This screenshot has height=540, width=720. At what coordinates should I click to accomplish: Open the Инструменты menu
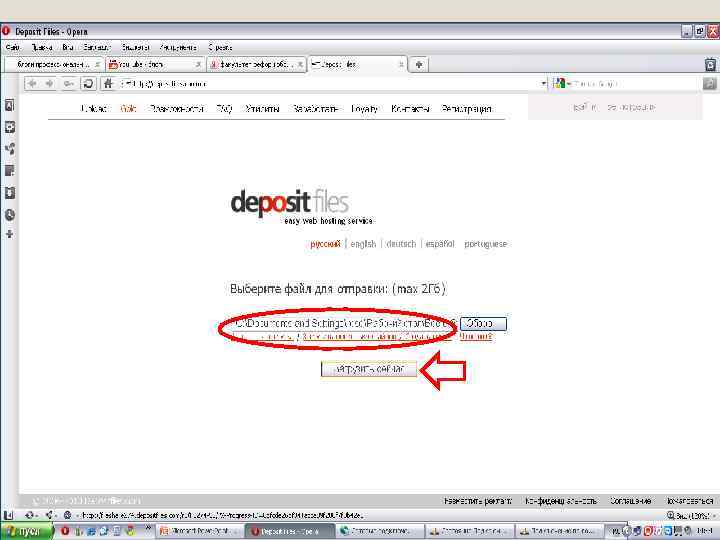(178, 47)
